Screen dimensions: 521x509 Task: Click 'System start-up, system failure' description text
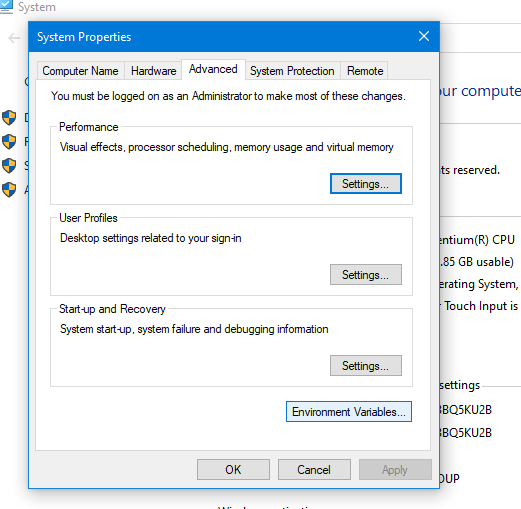pos(194,329)
